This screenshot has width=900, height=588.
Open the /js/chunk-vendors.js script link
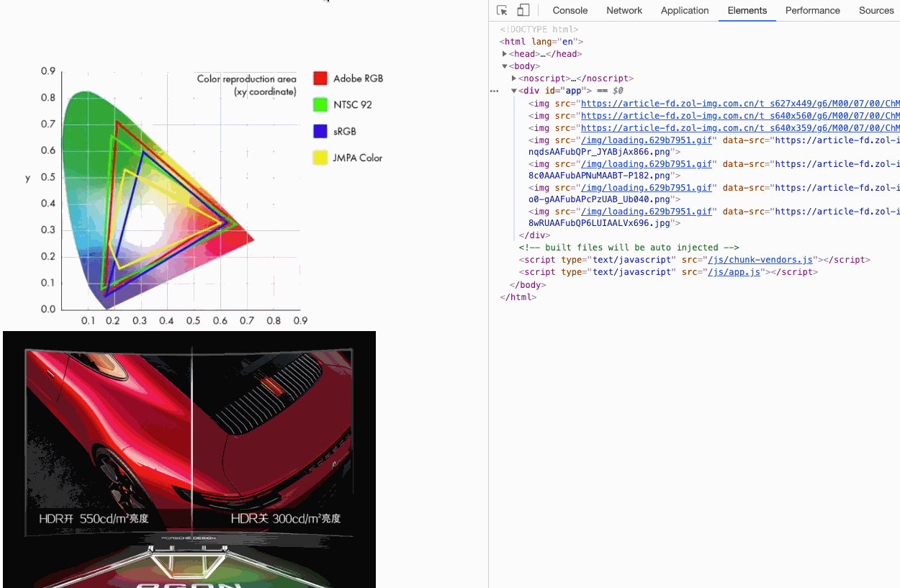coord(760,260)
